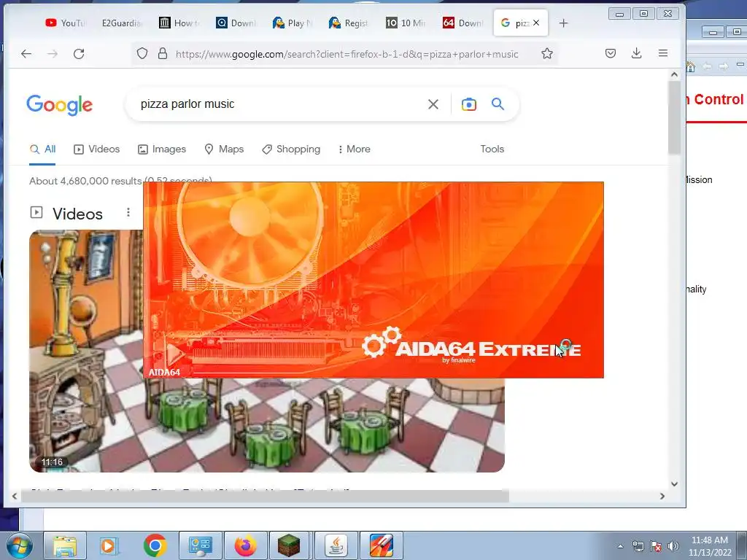
Task: Open the Minecraft block taskbar icon
Action: tap(289, 545)
